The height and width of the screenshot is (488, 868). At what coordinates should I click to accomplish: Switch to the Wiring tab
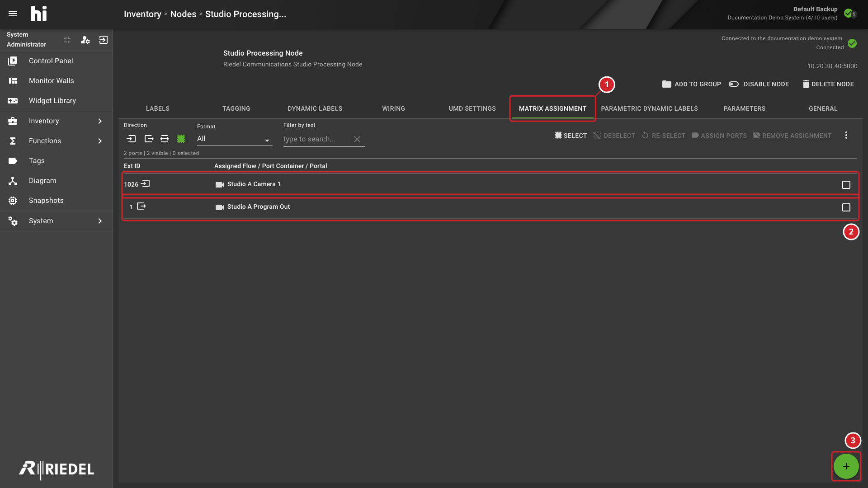393,108
